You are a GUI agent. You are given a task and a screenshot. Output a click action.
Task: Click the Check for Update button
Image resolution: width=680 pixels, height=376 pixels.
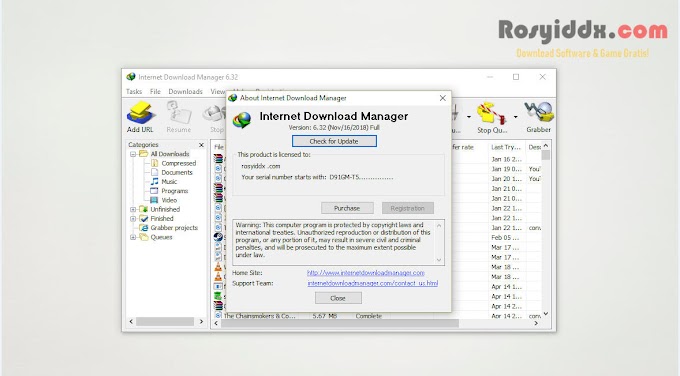point(334,141)
